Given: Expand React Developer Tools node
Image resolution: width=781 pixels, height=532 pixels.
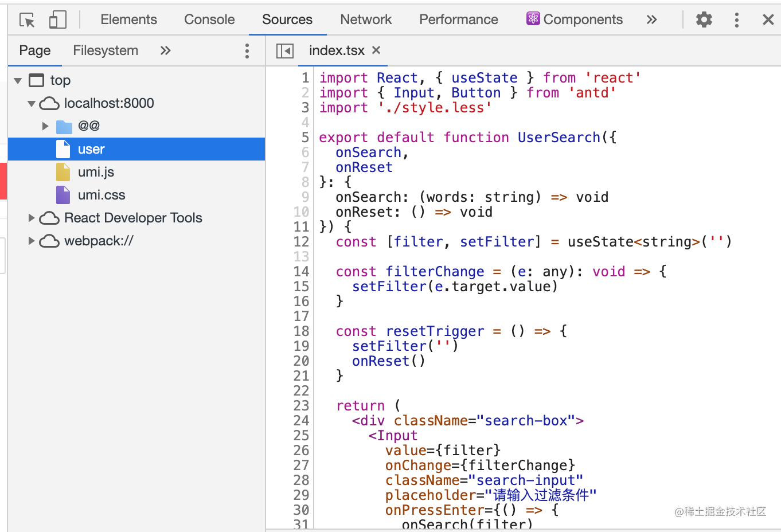Looking at the screenshot, I should coord(31,218).
